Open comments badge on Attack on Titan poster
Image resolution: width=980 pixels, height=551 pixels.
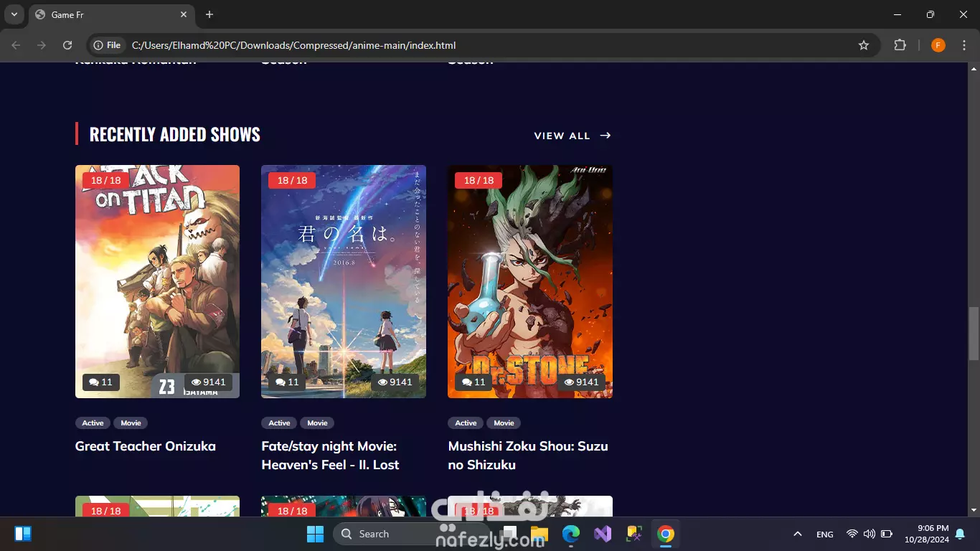click(101, 382)
